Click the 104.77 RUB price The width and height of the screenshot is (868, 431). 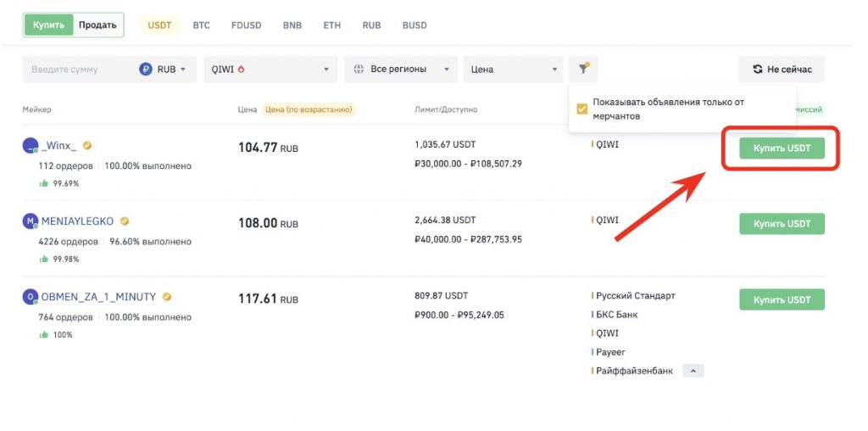[x=268, y=148]
